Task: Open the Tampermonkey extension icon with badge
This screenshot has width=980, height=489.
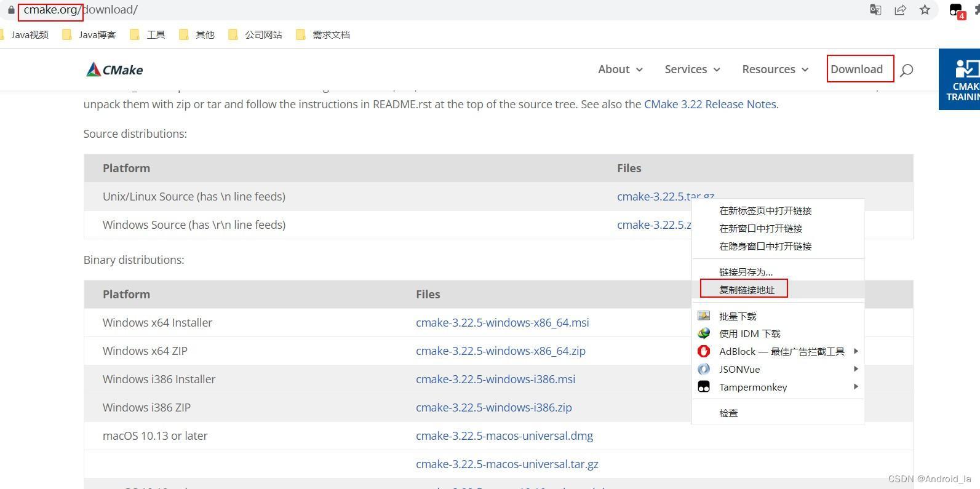Action: 957,10
